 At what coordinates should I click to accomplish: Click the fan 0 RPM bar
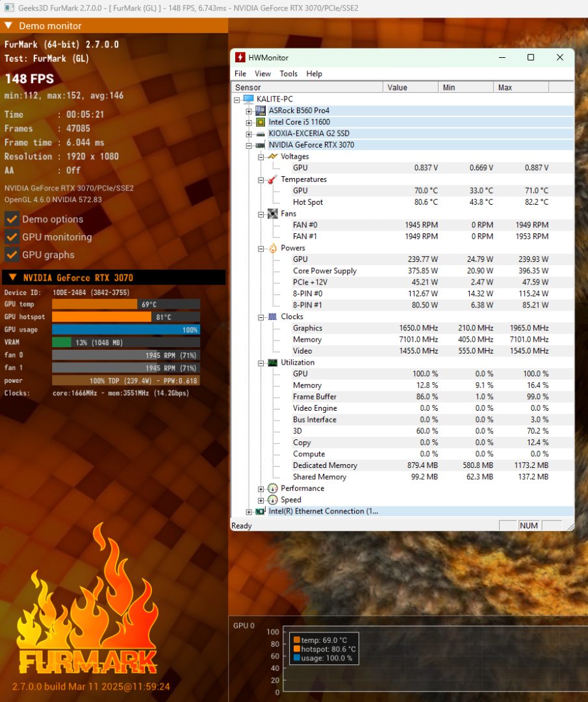click(126, 355)
